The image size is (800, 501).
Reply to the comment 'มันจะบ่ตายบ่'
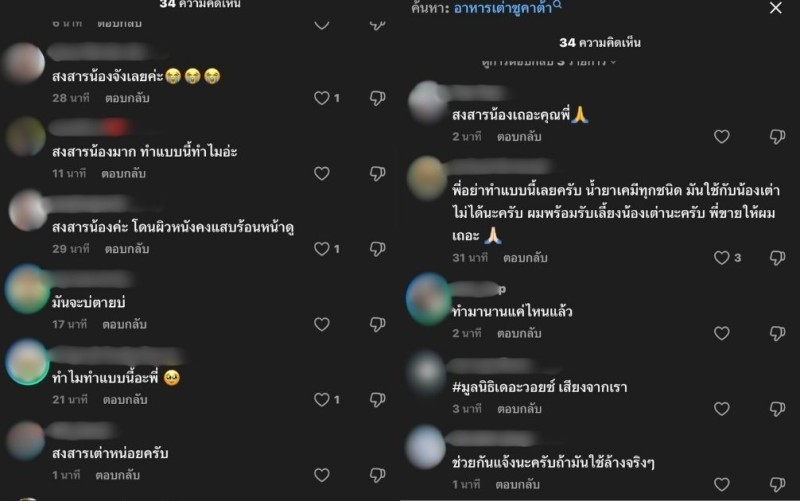124,324
